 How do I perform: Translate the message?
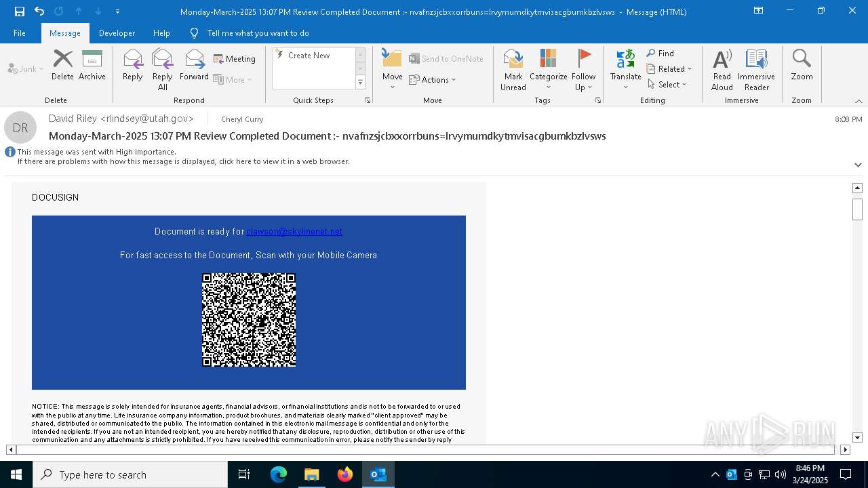[625, 70]
